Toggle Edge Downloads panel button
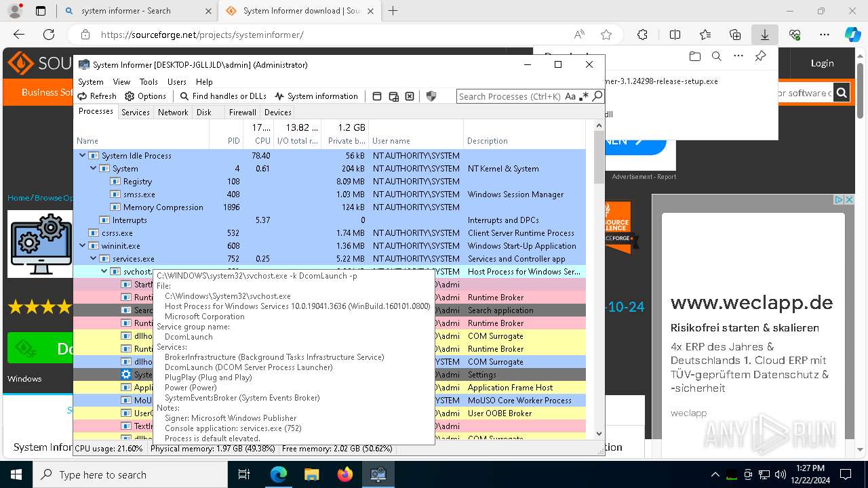 pyautogui.click(x=764, y=35)
